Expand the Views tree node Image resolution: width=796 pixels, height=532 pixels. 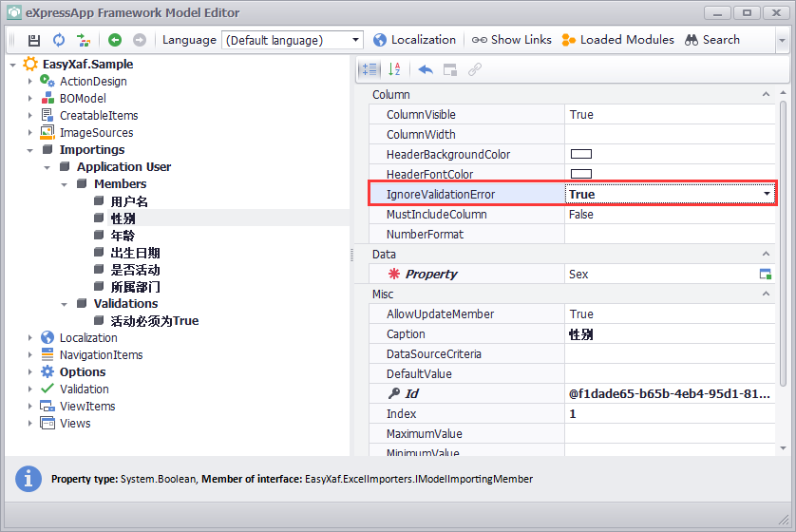tap(30, 424)
